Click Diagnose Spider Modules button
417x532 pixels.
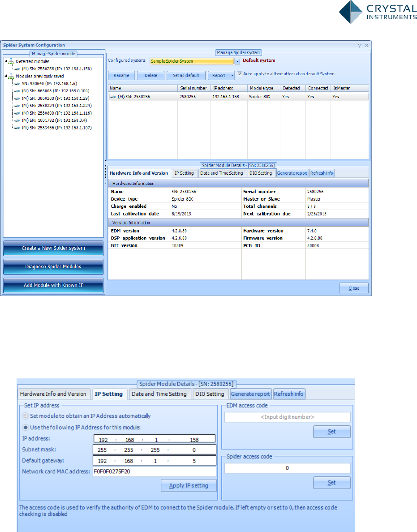53,267
